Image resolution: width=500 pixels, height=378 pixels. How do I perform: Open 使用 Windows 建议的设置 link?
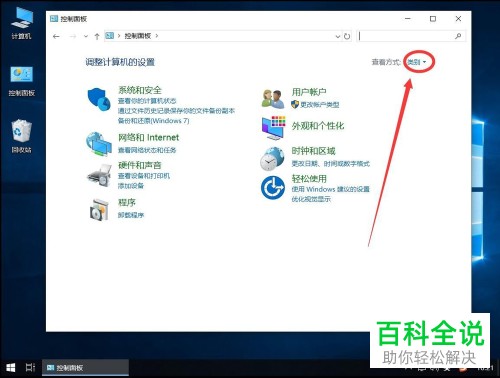pos(331,189)
